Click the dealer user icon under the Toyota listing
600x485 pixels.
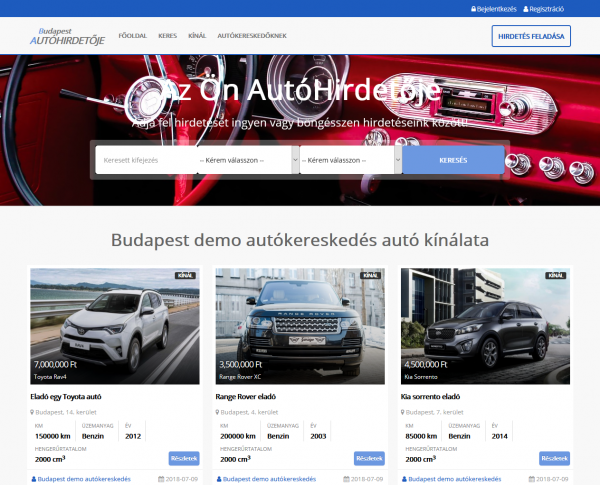pos(34,479)
